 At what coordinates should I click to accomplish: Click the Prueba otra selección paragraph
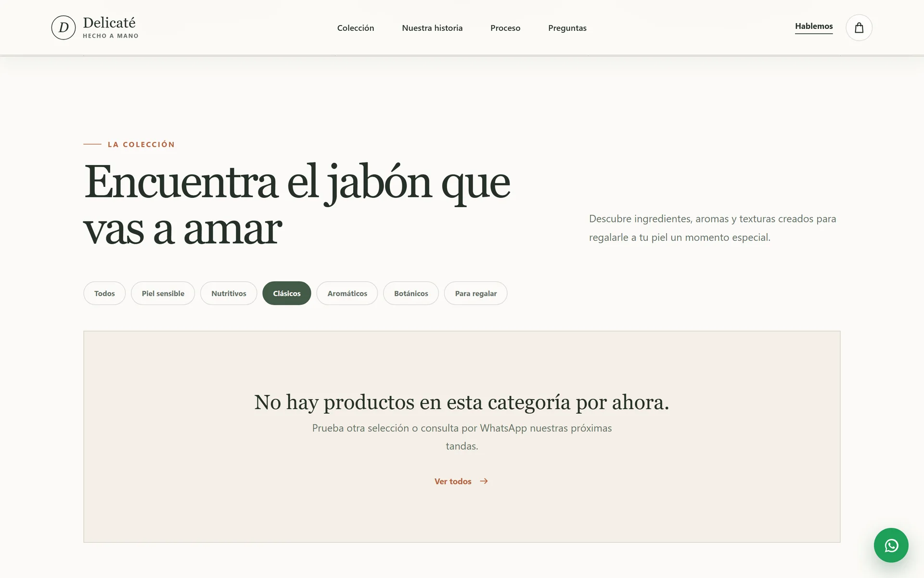[462, 437]
